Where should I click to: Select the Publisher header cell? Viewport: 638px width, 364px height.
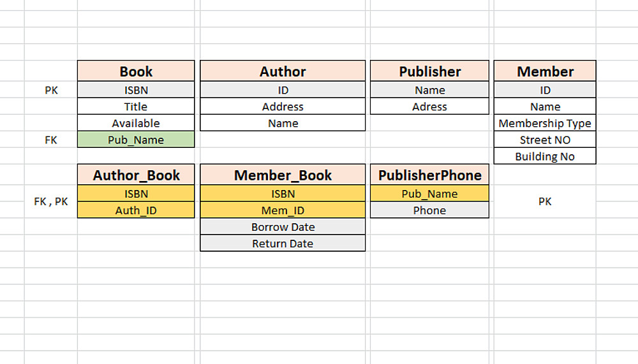pos(429,71)
